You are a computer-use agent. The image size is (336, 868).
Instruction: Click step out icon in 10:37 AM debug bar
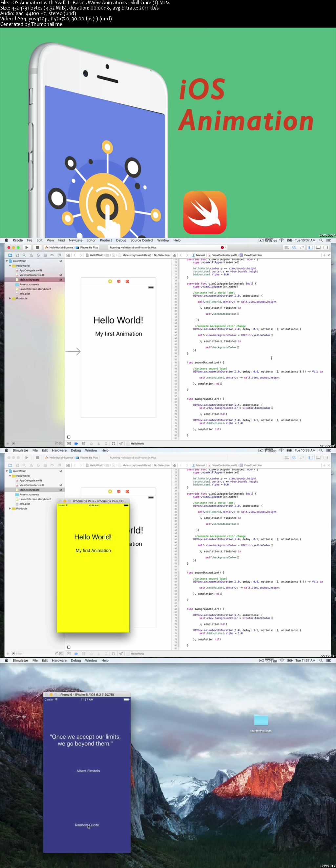point(106,444)
